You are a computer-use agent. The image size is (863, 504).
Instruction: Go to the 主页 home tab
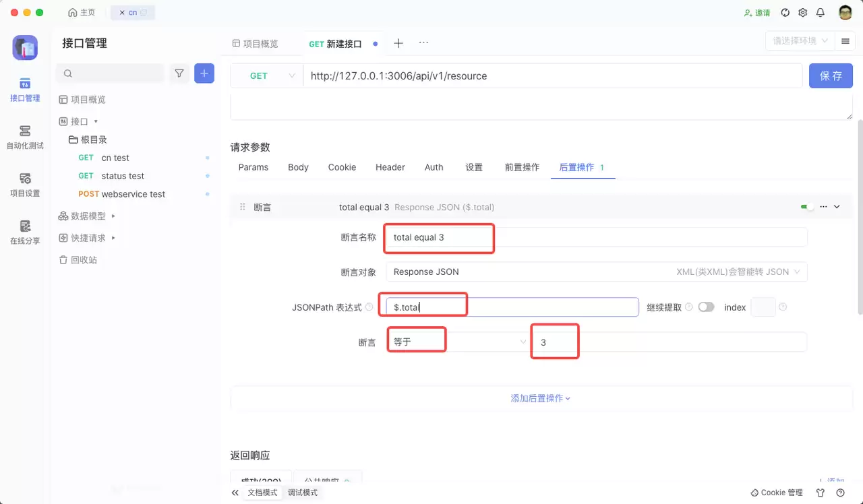(82, 13)
